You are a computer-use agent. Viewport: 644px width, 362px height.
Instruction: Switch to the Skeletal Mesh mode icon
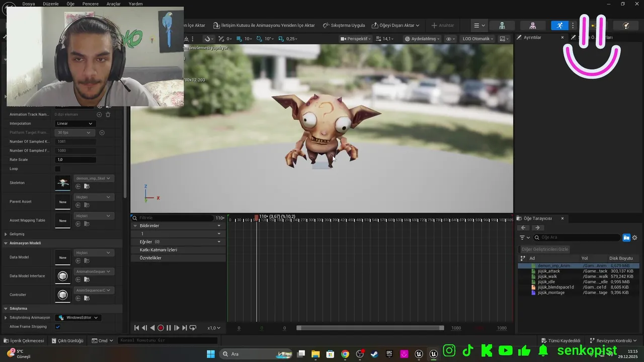coord(533,25)
